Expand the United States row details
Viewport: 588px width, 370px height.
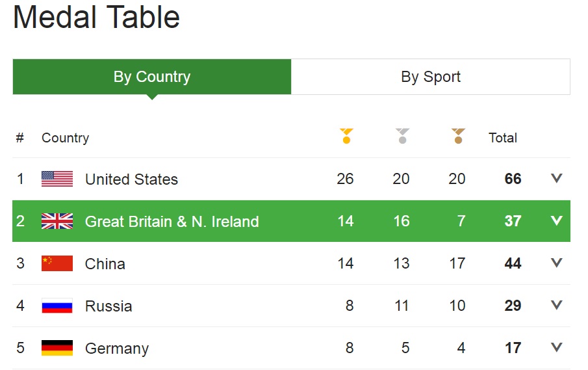[557, 178]
